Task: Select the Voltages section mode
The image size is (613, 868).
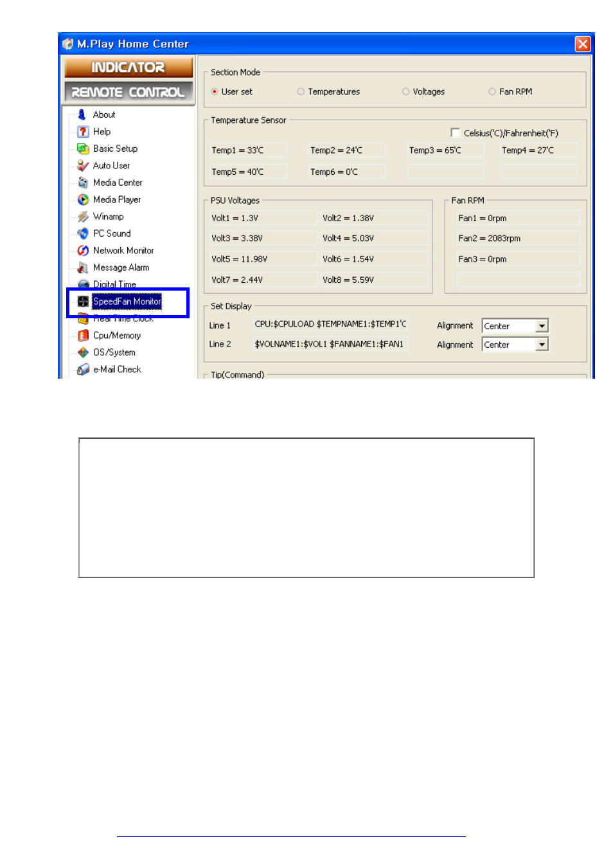Action: tap(405, 92)
